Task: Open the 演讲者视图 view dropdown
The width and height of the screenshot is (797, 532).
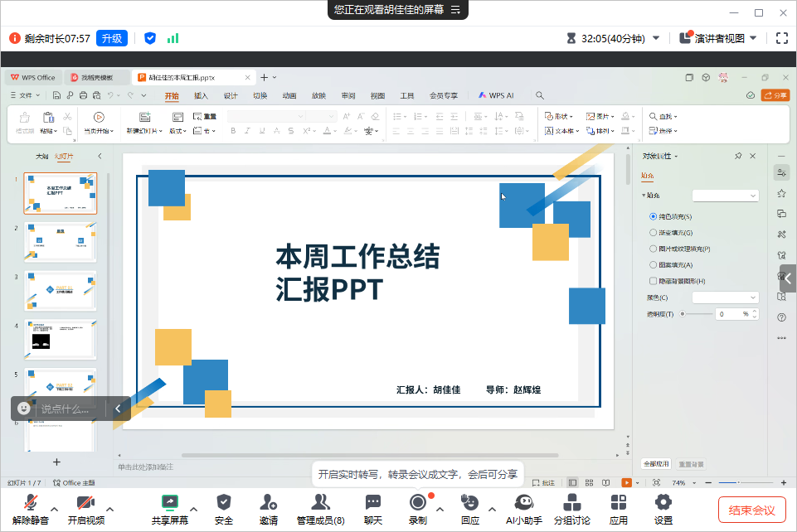Action: pyautogui.click(x=718, y=38)
